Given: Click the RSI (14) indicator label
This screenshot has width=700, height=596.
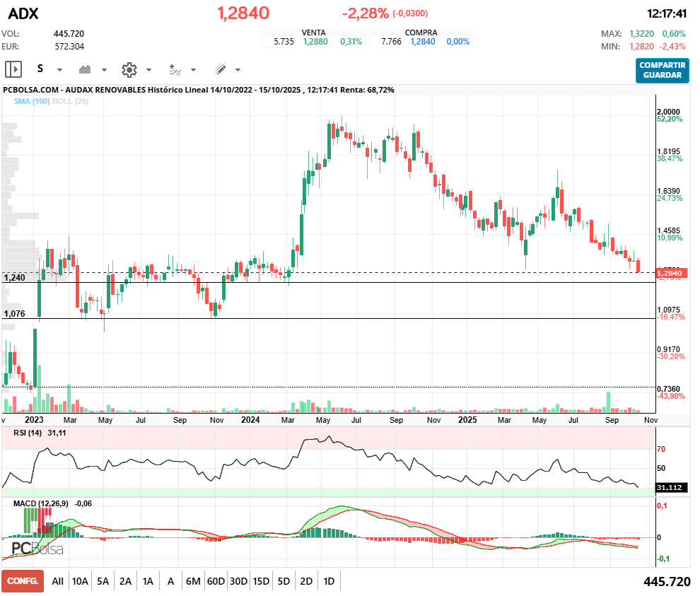Looking at the screenshot, I should 28,433.
